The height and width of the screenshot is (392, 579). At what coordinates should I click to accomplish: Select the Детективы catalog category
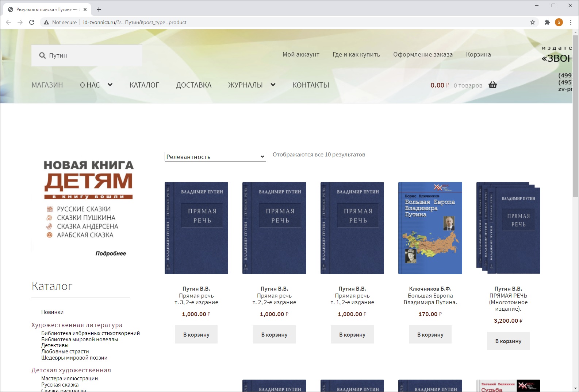[x=55, y=345]
